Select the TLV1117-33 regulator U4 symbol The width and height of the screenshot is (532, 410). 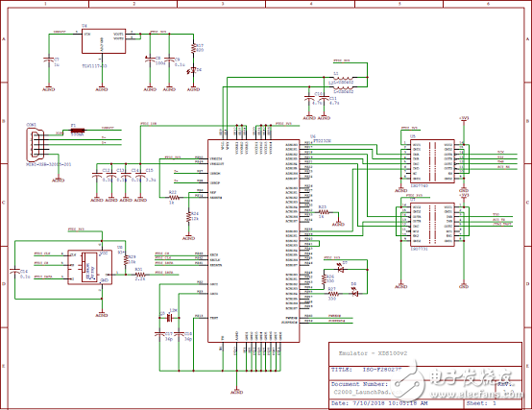coord(104,41)
